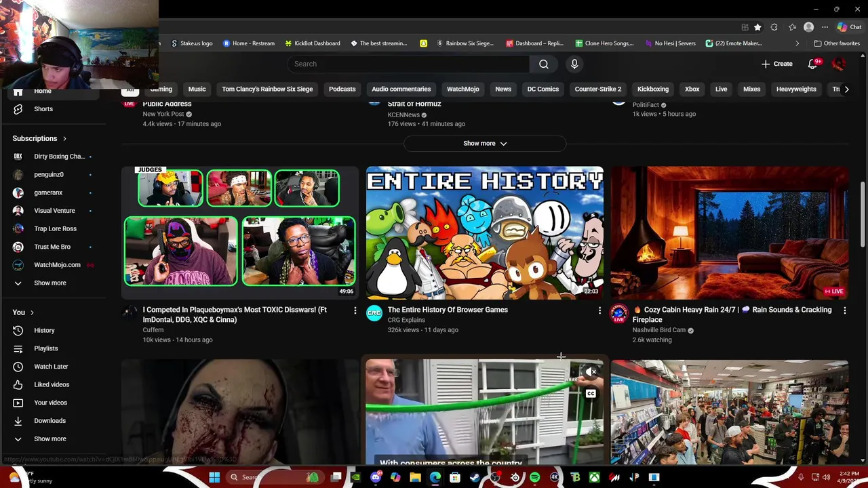Open the Copilot Chat button
868x488 pixels.
pos(849,27)
